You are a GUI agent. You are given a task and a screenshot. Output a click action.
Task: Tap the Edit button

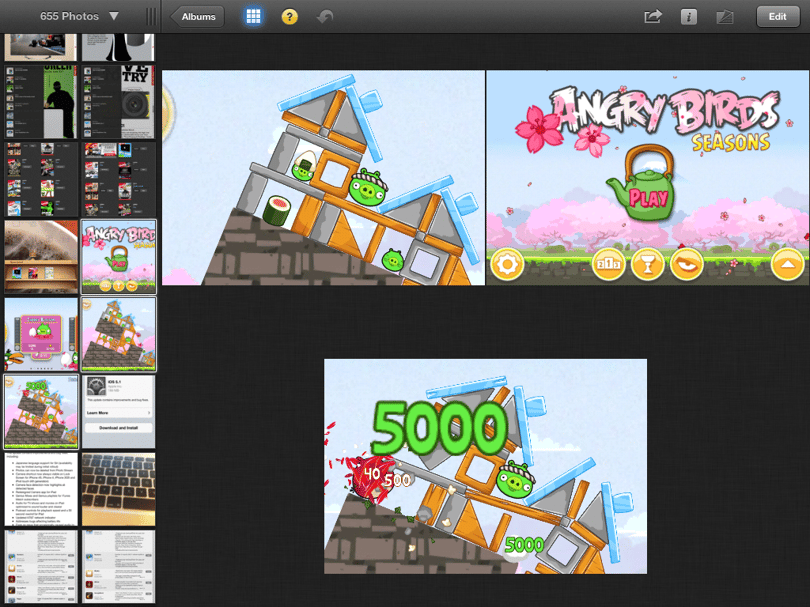(x=777, y=17)
